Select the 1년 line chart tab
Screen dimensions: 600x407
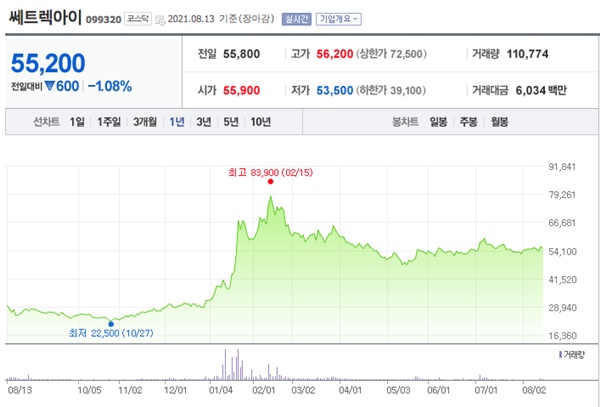coord(177,122)
